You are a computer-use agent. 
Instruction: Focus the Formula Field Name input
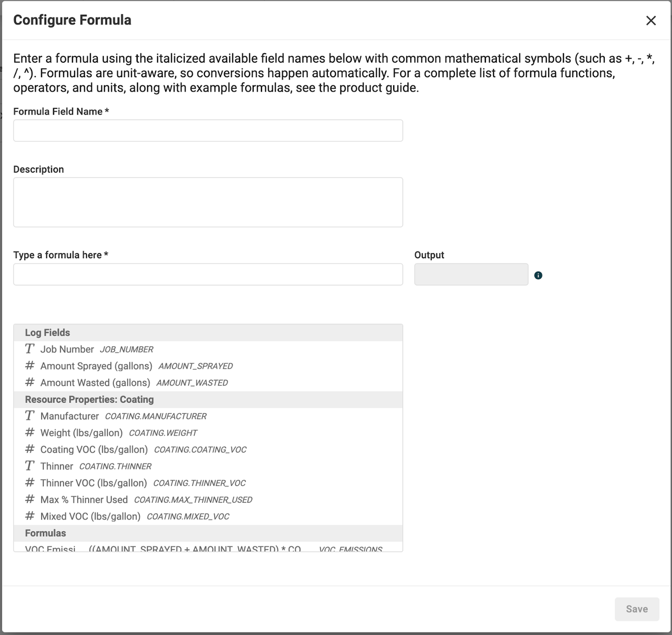point(208,130)
